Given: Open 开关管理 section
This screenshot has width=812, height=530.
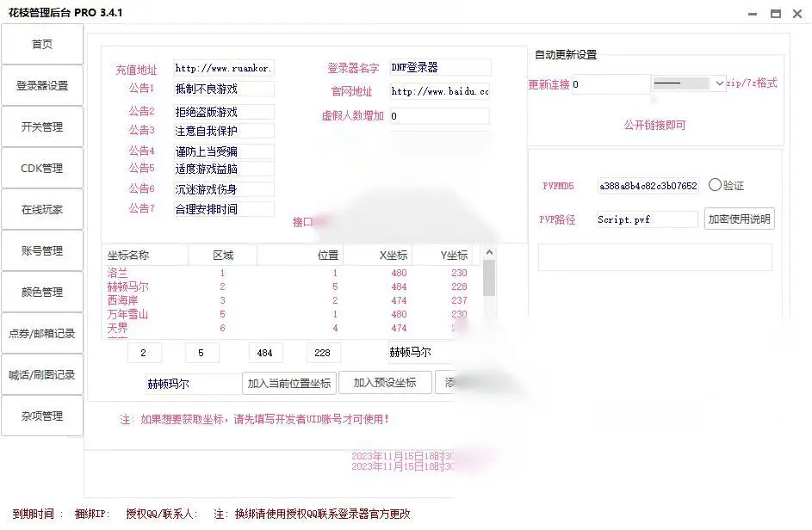Looking at the screenshot, I should pos(42,126).
